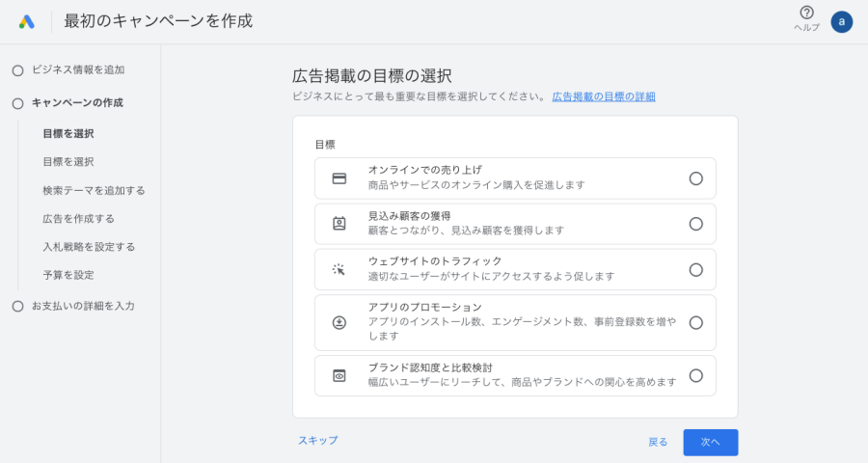Click the ウェブサイトのトラフィック title text

435,260
